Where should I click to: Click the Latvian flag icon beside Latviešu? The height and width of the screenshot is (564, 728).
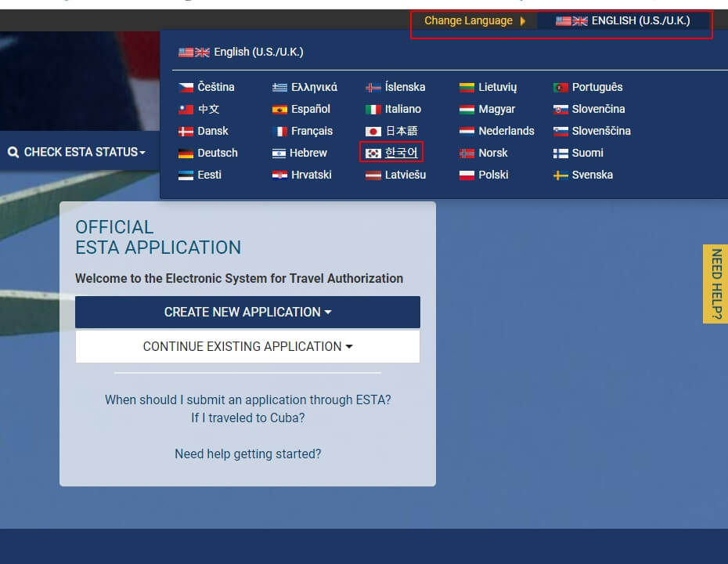(x=373, y=175)
